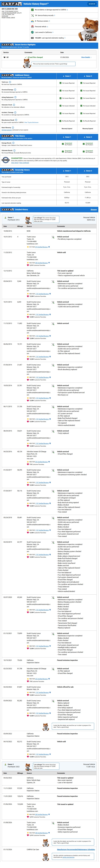Open the Glossary link in Detailed History
100x868 pixels.
coord(94,210)
